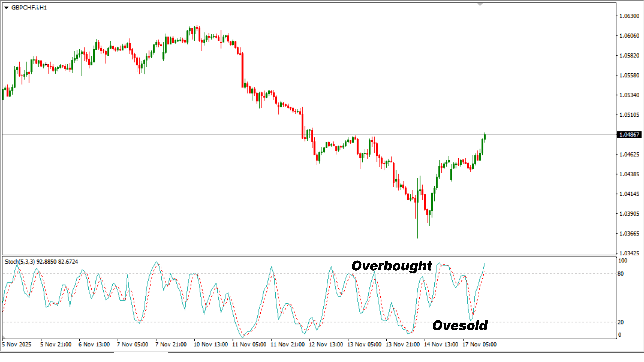This screenshot has height=362, width=644.
Task: Click the 13 Nov 05:00 time label
Action: click(365, 344)
